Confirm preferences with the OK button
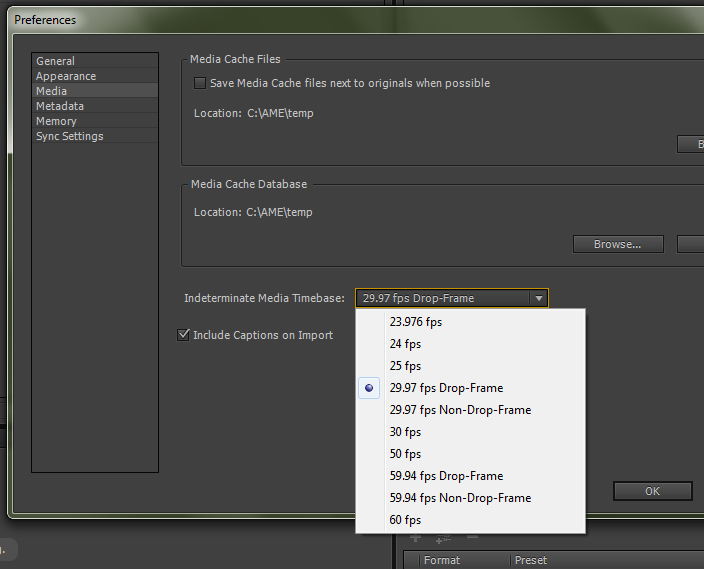The image size is (704, 569). click(x=653, y=491)
